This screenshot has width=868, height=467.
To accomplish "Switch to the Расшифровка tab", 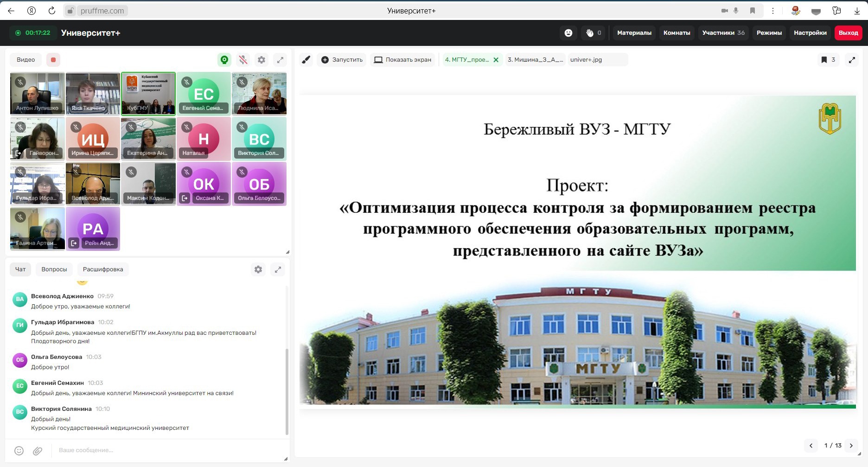I will [103, 269].
